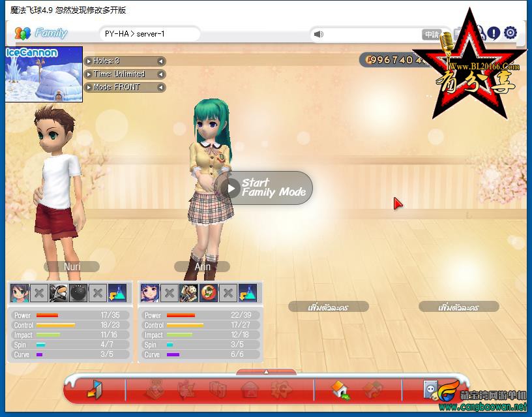
Task: Click the empty slot beside Arin's portrait
Action: [170, 293]
